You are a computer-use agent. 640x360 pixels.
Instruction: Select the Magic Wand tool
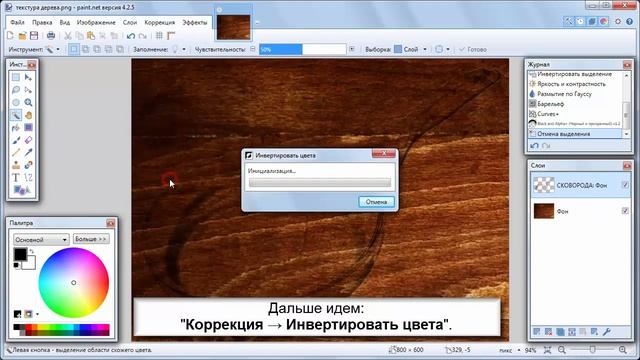tap(16, 115)
